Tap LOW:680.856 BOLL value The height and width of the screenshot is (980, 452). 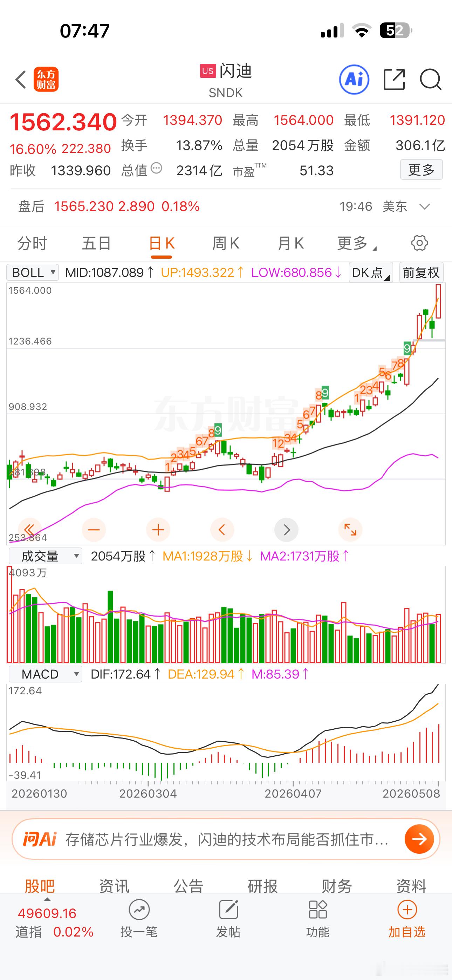click(x=296, y=272)
